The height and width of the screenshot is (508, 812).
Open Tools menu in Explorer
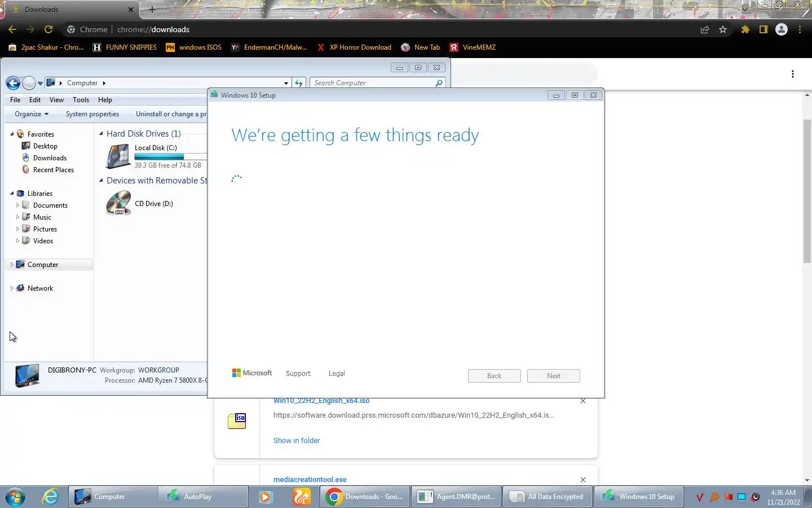(81, 100)
